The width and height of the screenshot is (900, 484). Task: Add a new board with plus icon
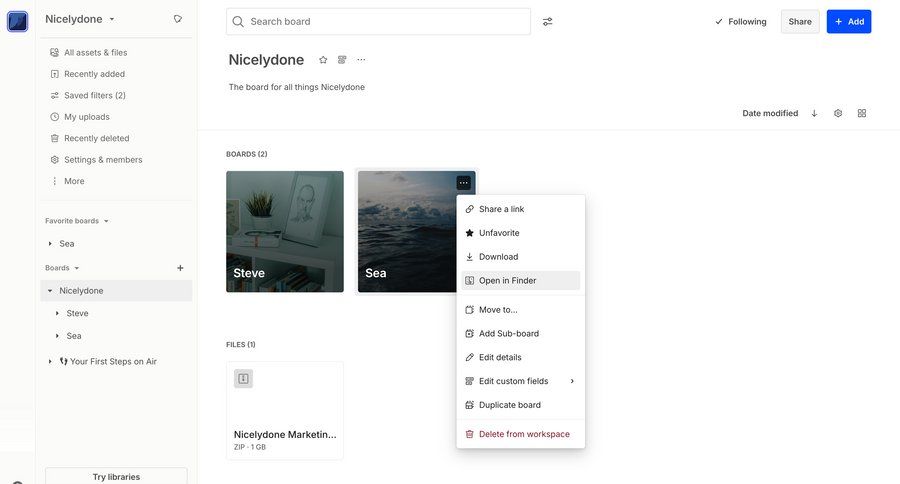180,268
